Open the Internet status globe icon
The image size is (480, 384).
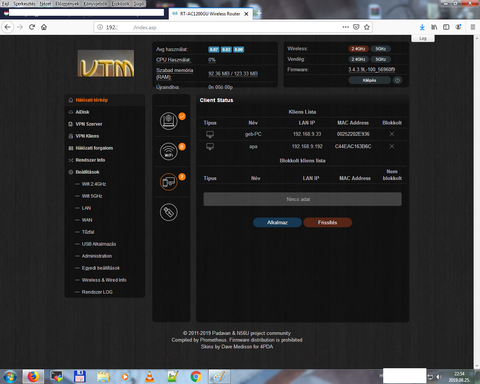click(x=169, y=121)
